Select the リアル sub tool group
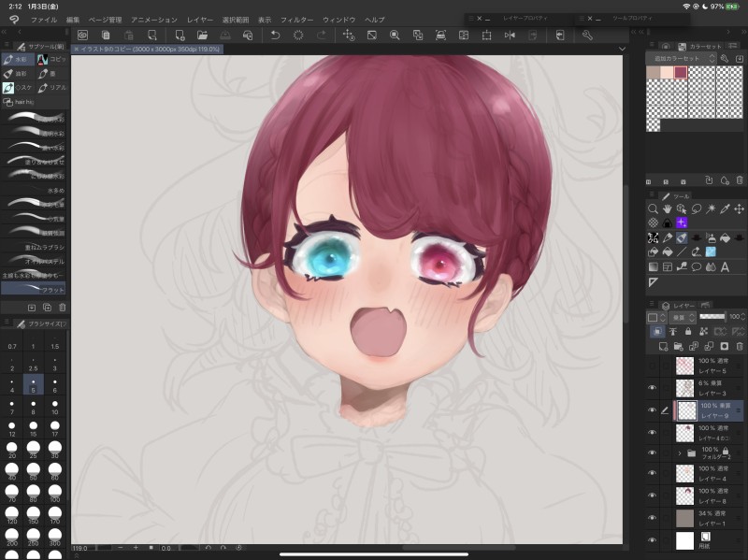 [52, 88]
